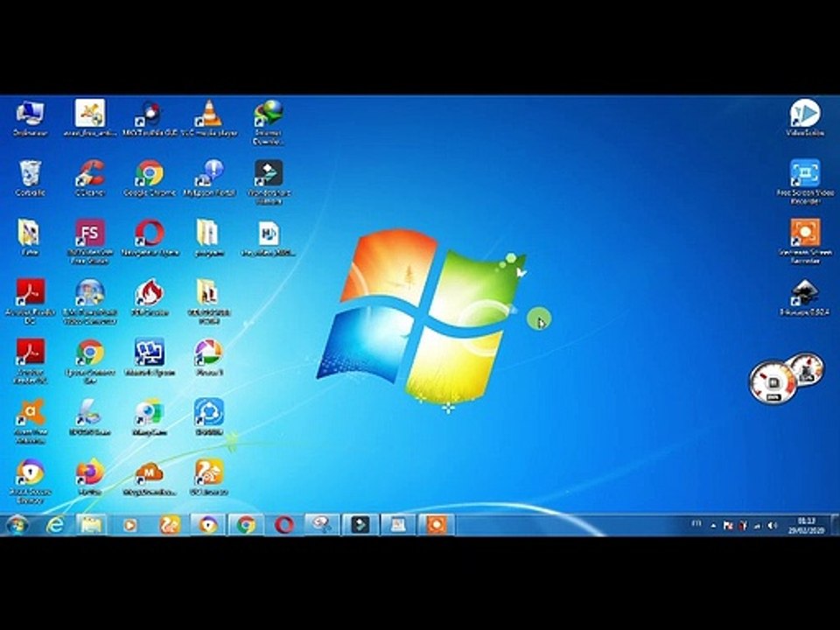Show hidden system tray icons arrow
Image resolution: width=840 pixels, height=630 pixels.
pyautogui.click(x=714, y=526)
